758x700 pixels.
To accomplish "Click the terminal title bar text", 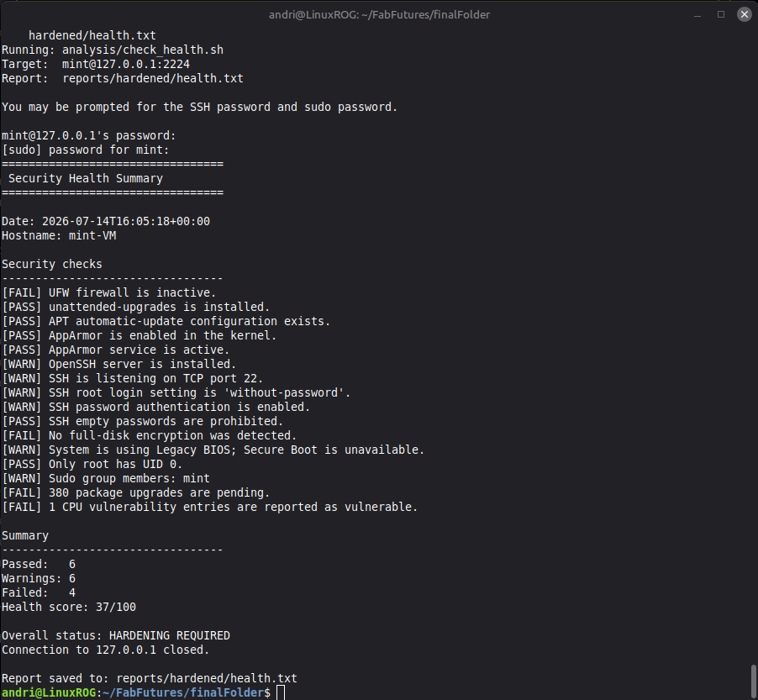I will (x=379, y=15).
